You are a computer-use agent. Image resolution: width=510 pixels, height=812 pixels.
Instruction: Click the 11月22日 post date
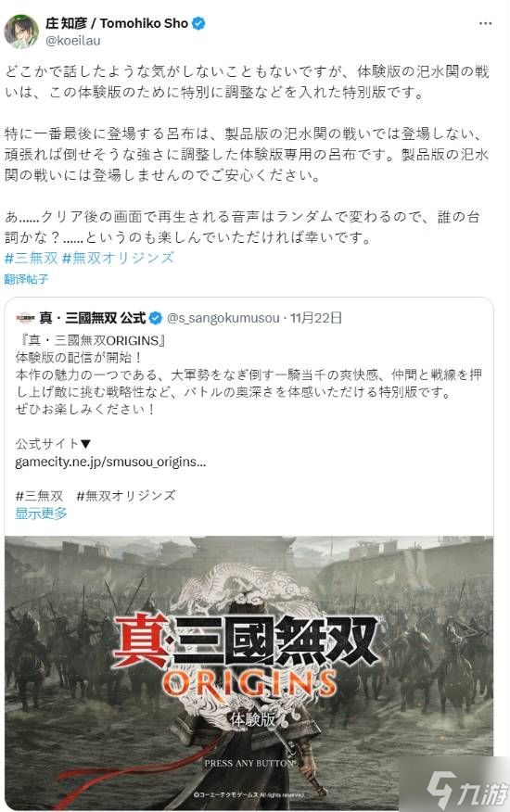pos(315,318)
